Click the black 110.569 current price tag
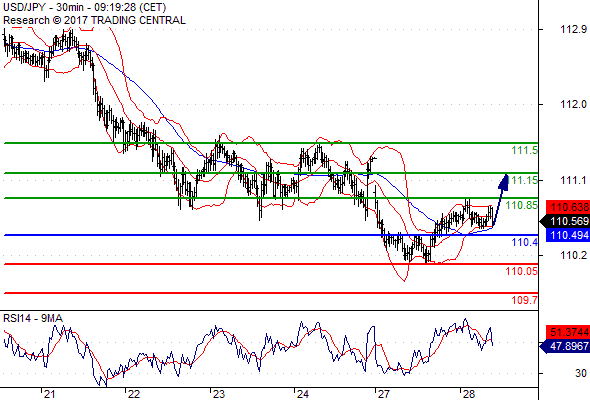The width and height of the screenshot is (590, 400). tap(565, 221)
